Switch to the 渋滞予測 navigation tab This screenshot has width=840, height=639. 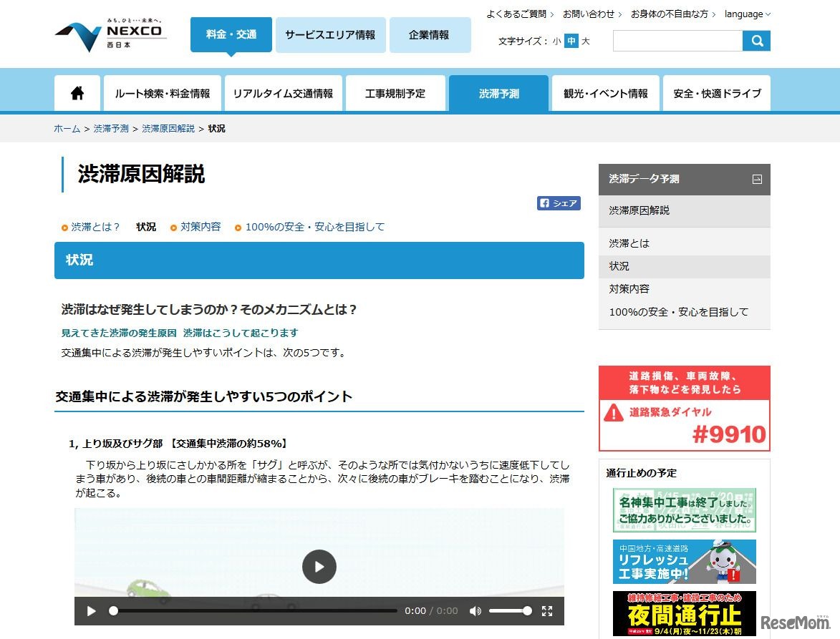point(499,92)
